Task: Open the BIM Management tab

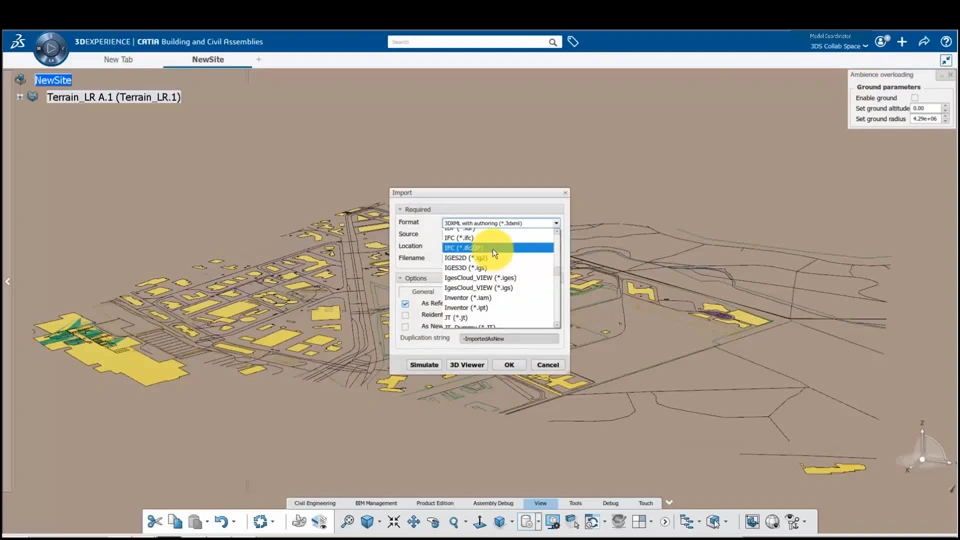Action: coord(376,503)
